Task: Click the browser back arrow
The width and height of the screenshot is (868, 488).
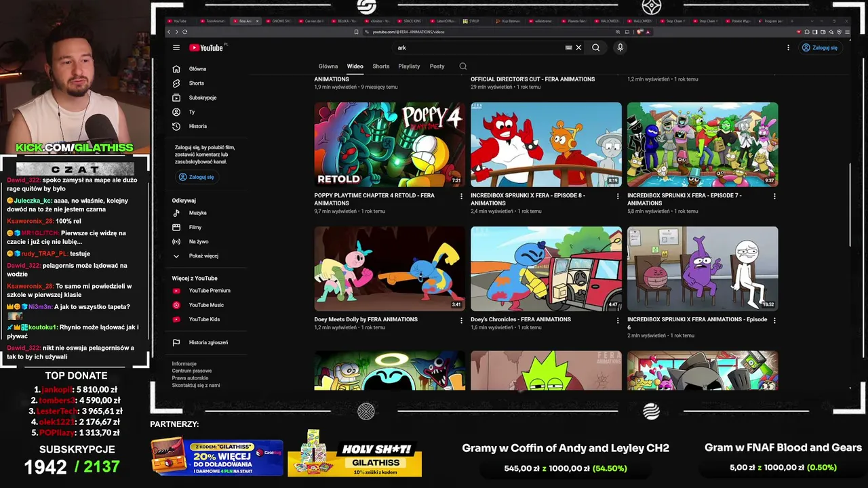Action: [x=169, y=32]
